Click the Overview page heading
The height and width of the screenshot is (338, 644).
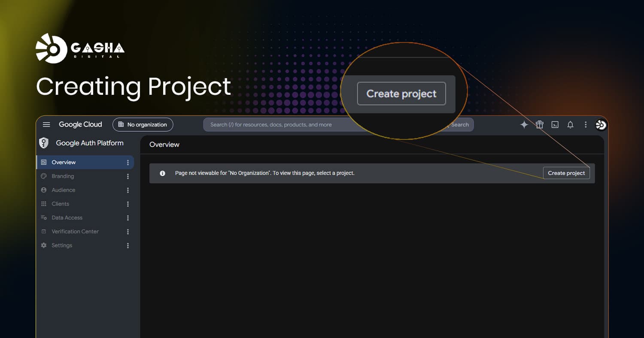pos(164,145)
